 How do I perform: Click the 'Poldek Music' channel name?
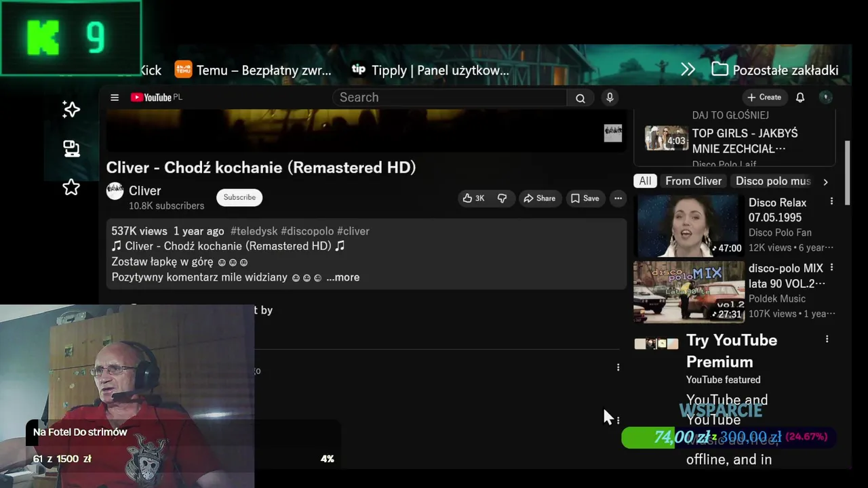click(777, 298)
